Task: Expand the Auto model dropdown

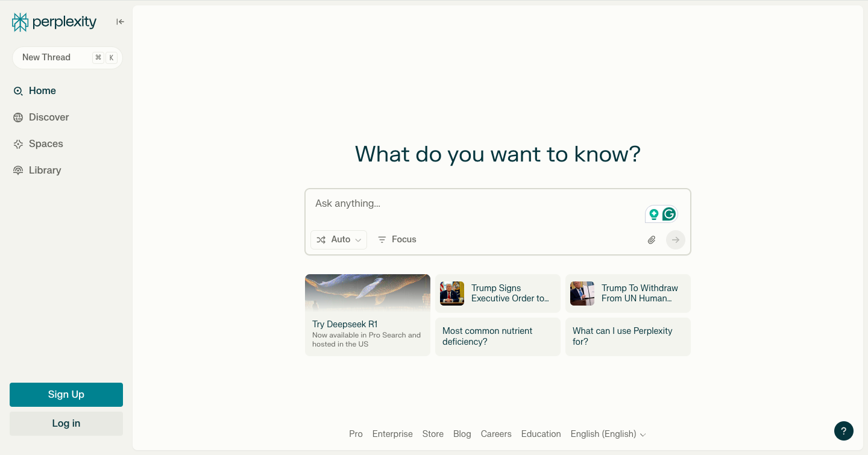Action: 339,240
